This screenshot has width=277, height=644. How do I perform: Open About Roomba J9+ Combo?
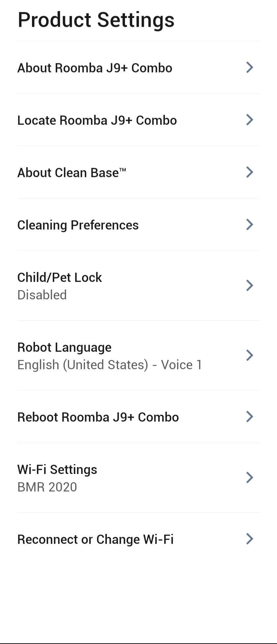click(x=95, y=68)
